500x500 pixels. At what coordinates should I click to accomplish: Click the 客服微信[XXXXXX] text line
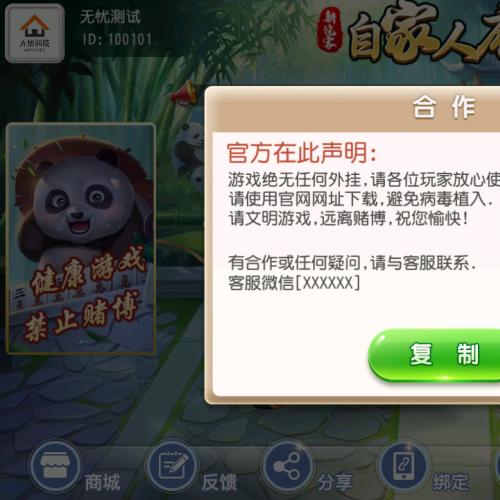click(x=294, y=283)
